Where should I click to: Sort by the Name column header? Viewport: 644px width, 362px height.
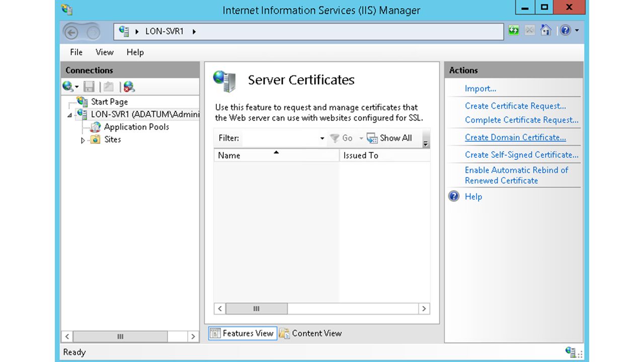pyautogui.click(x=276, y=155)
